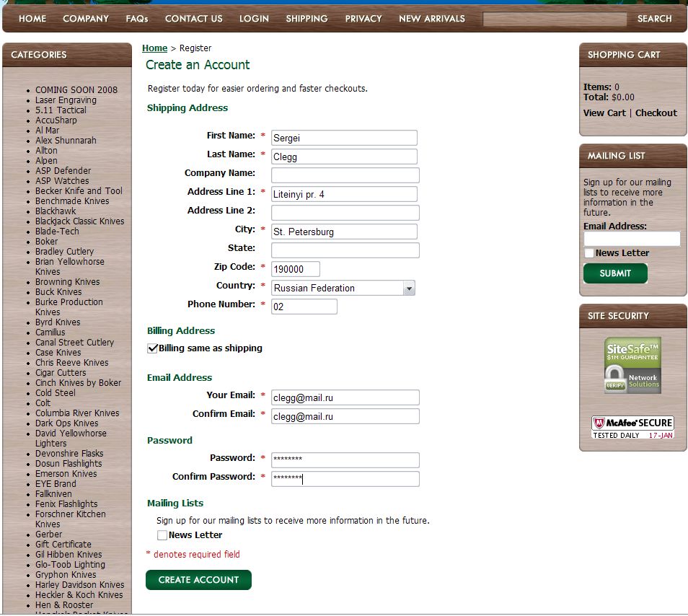Check the News Letter box under Mailing Lists
Viewport: 688px width, 616px height.
click(x=162, y=535)
